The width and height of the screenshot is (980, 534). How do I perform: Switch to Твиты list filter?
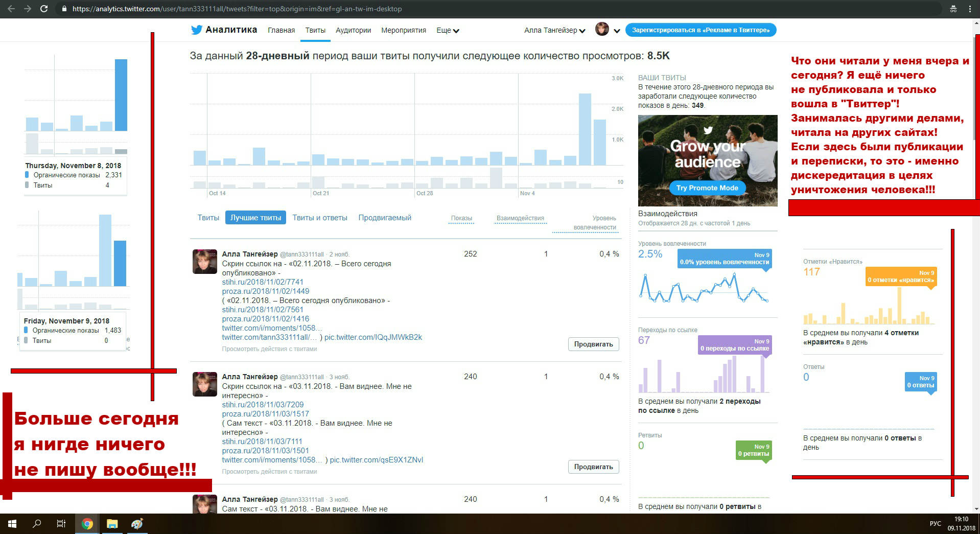(x=208, y=218)
